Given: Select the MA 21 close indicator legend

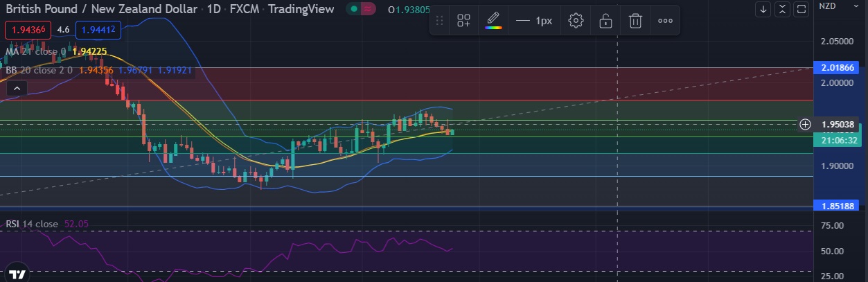Looking at the screenshot, I should point(35,51).
